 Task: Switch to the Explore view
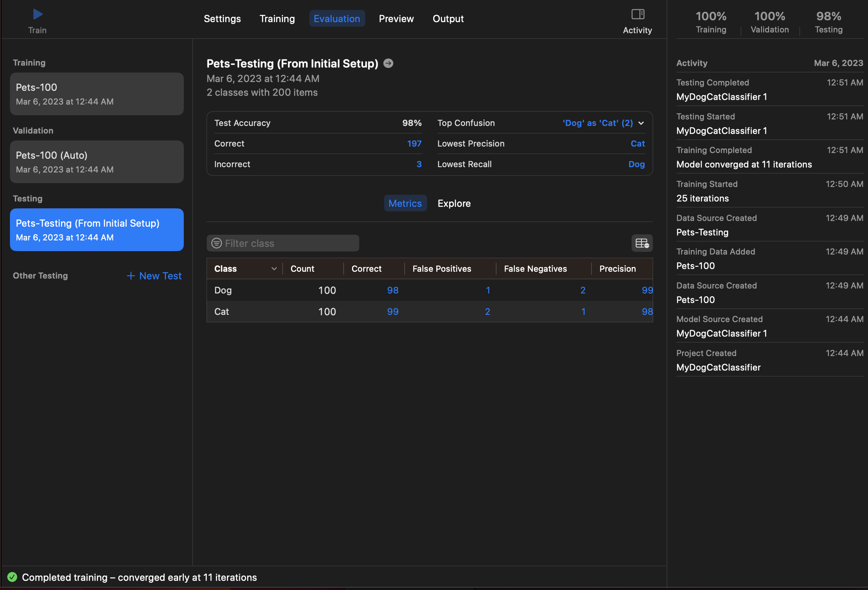pos(454,203)
